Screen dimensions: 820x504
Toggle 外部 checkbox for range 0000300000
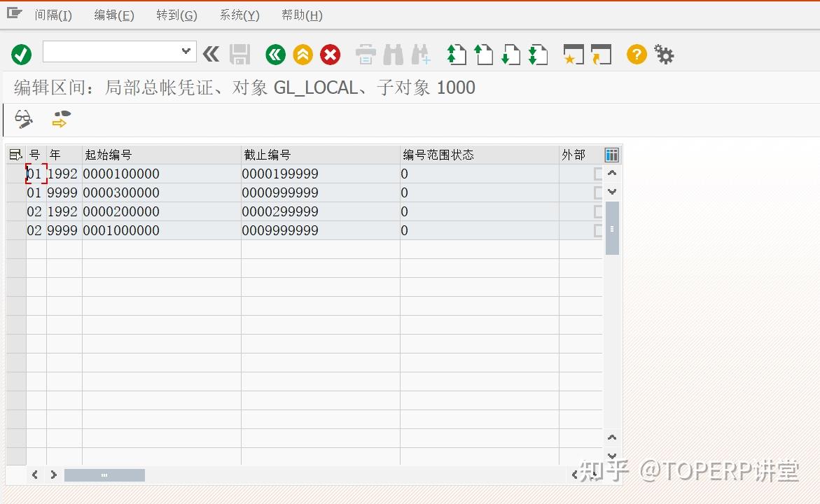click(x=598, y=192)
